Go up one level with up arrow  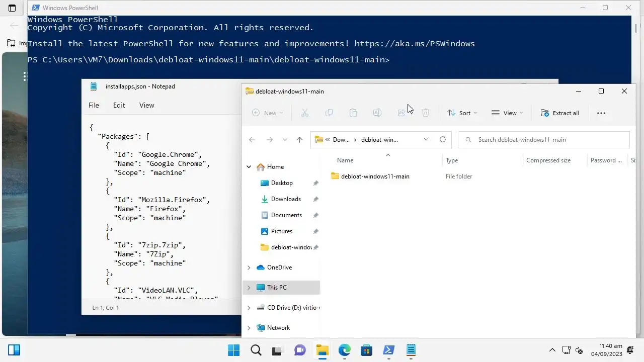(x=300, y=140)
